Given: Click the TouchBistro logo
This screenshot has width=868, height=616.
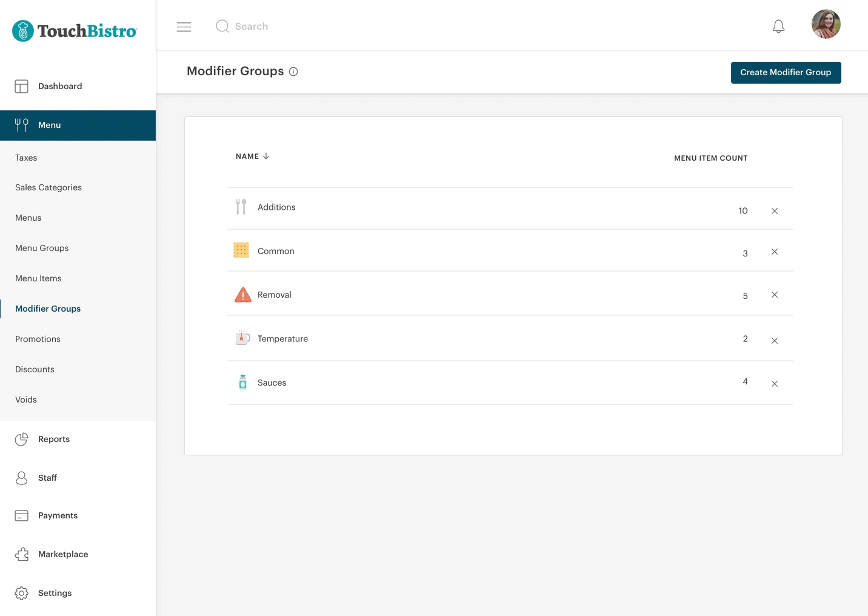Looking at the screenshot, I should coord(75,31).
